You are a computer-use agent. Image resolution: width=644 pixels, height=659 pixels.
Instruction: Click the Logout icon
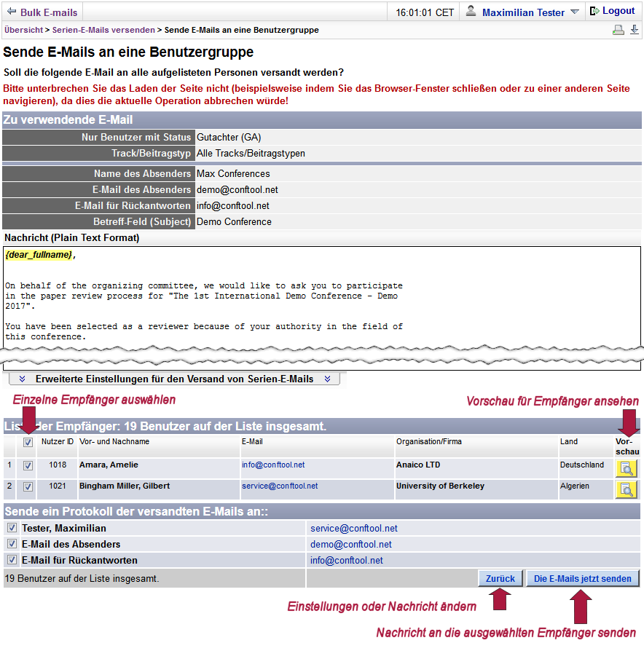click(x=594, y=11)
